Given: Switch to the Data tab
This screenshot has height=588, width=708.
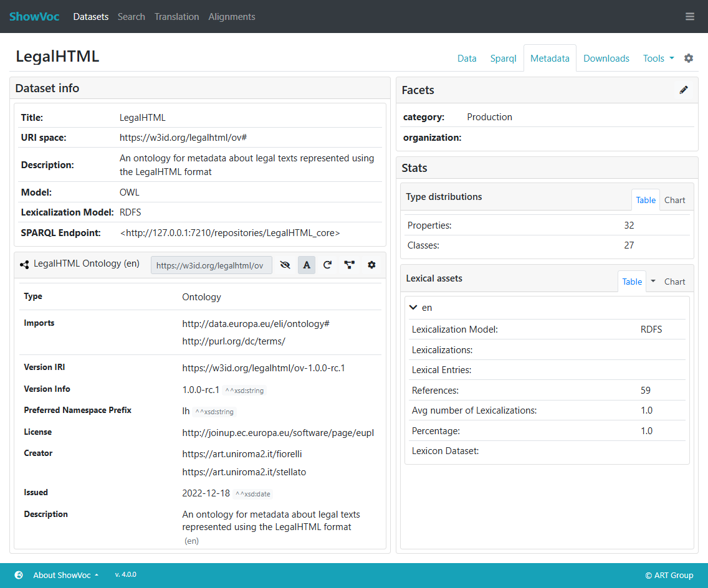Looking at the screenshot, I should tap(467, 58).
